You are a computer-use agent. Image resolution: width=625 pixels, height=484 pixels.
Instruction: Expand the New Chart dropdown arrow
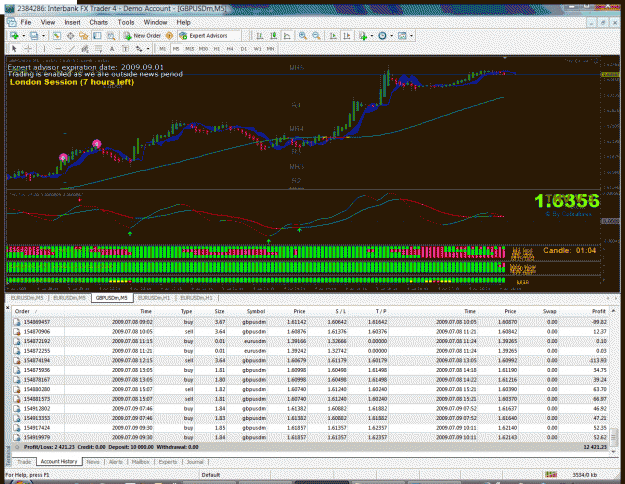coord(24,36)
